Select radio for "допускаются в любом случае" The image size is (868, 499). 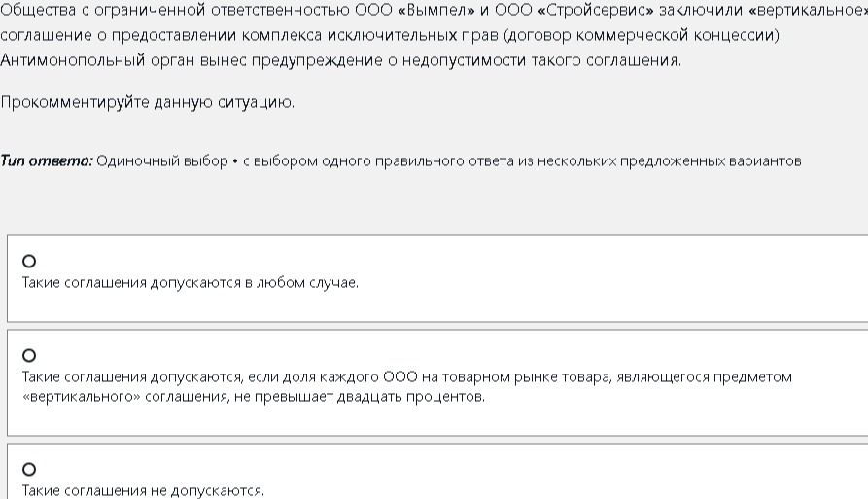pyautogui.click(x=29, y=261)
